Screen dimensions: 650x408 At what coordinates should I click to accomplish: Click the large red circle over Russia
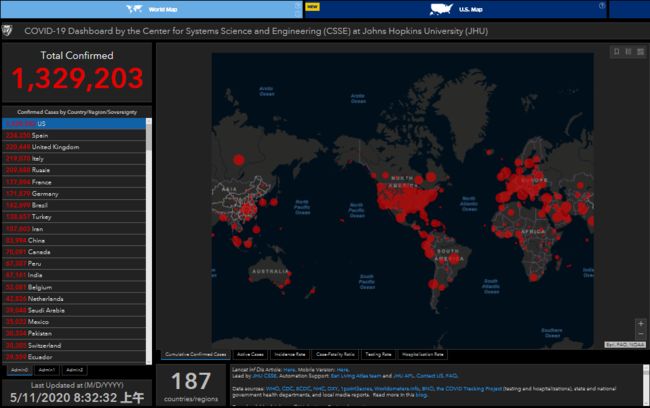pyautogui.click(x=238, y=160)
